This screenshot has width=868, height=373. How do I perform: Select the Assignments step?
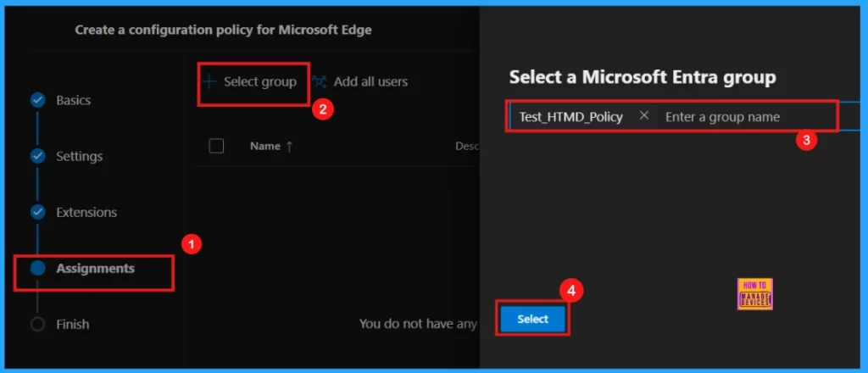[95, 269]
